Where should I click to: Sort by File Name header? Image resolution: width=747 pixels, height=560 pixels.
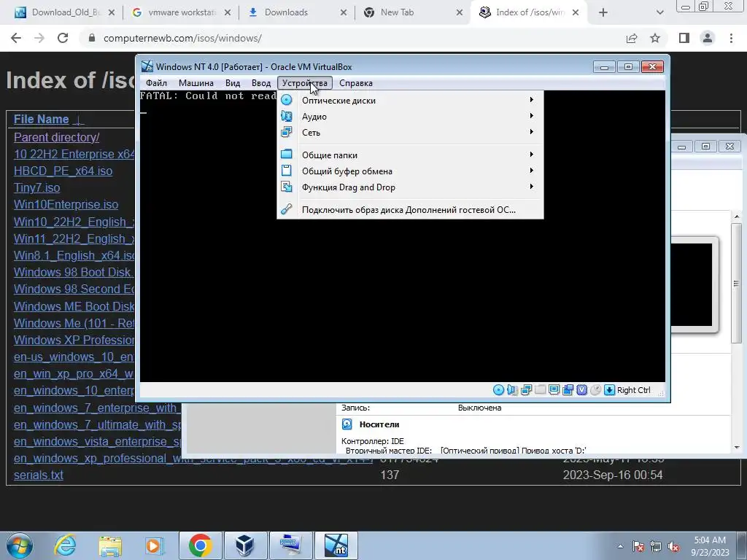pyautogui.click(x=41, y=119)
